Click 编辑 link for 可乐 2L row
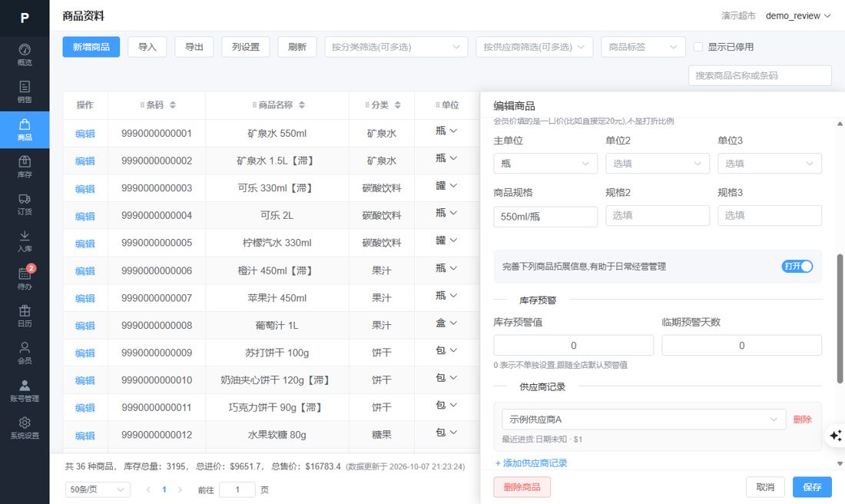Screen dimensions: 845x504 [x=85, y=216]
